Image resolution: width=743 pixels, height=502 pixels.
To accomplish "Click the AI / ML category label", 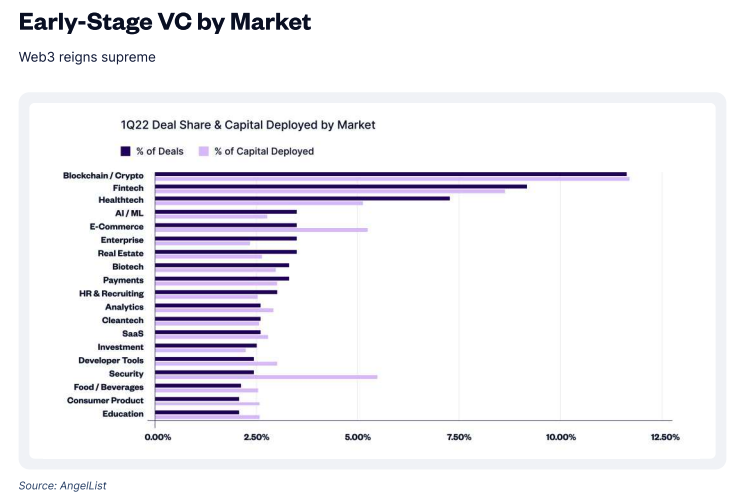I will coord(129,213).
